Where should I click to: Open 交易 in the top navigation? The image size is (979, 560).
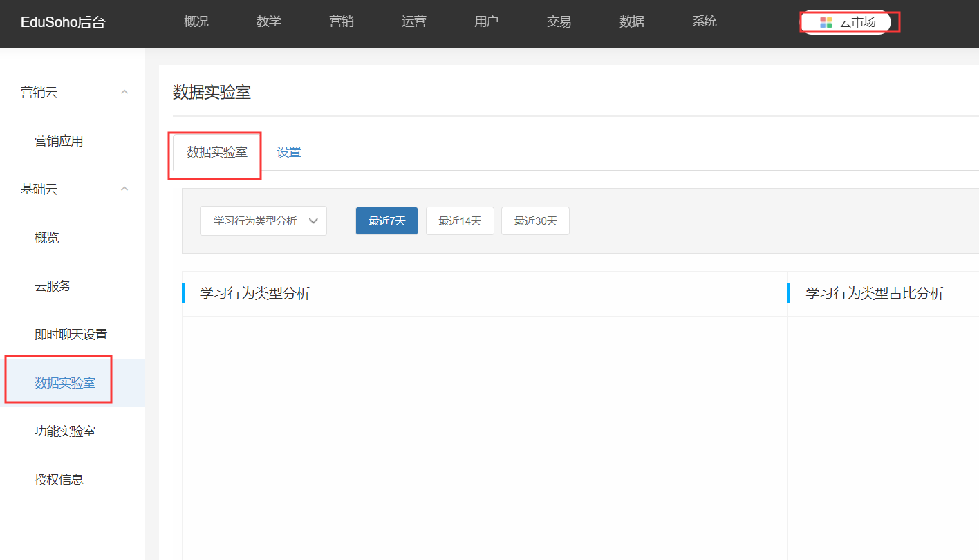point(559,21)
